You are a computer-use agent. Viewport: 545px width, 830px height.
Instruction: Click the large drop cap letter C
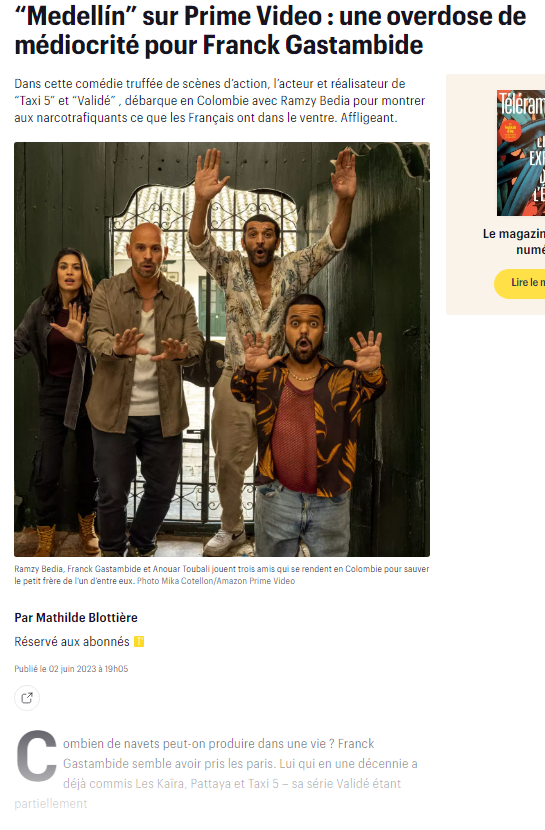tap(36, 755)
